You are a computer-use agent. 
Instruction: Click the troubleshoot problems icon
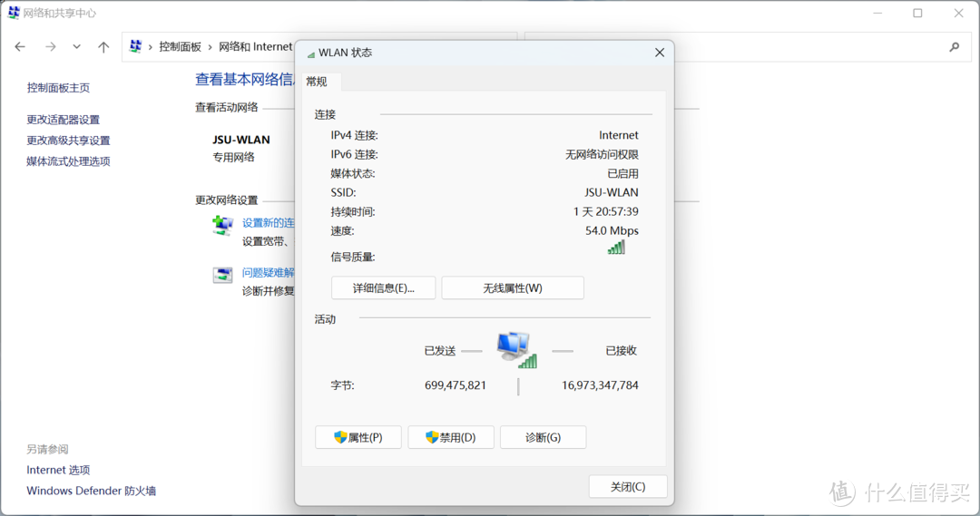click(x=222, y=275)
